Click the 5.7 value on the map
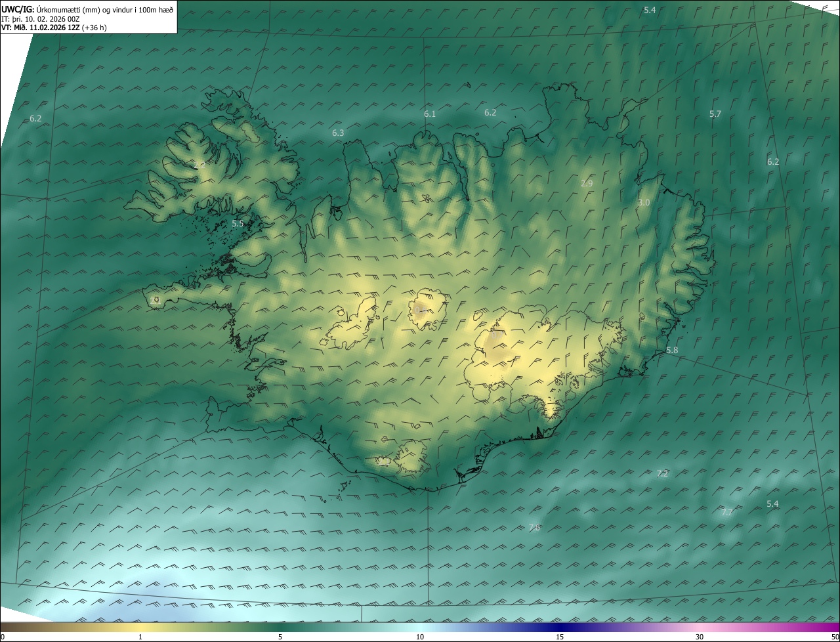This screenshot has width=840, height=642. pyautogui.click(x=715, y=114)
